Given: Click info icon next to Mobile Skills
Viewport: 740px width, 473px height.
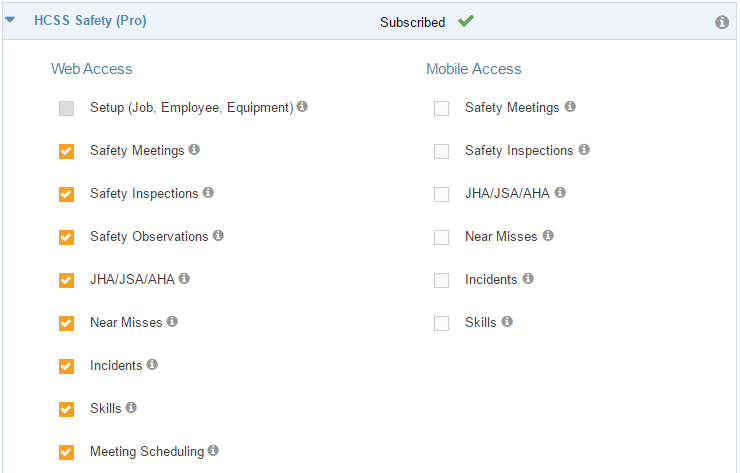Looking at the screenshot, I should 507,322.
